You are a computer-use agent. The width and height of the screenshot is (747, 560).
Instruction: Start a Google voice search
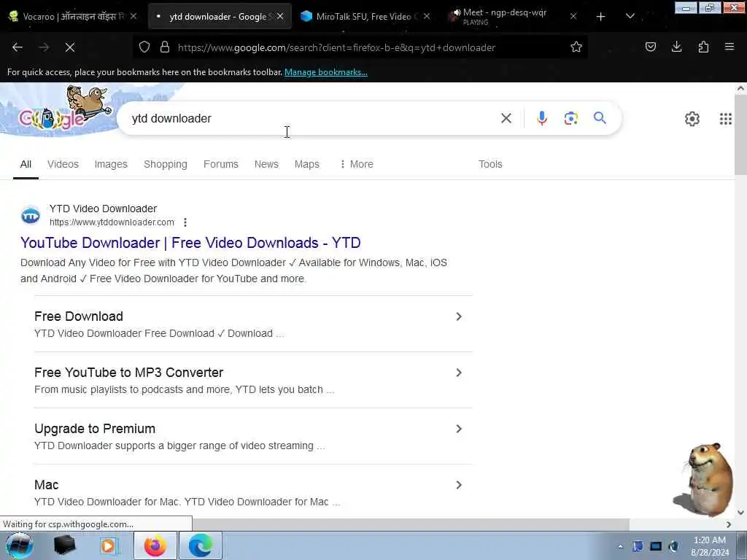[x=542, y=118]
